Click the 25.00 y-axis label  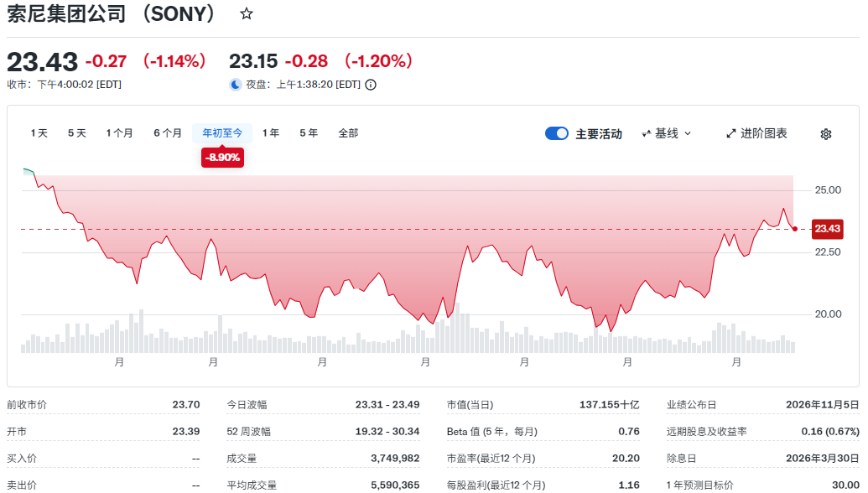coord(828,189)
